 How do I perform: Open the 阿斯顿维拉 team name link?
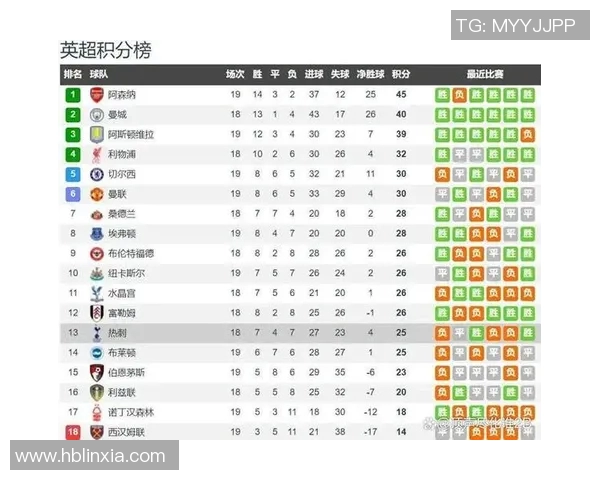coord(131,135)
